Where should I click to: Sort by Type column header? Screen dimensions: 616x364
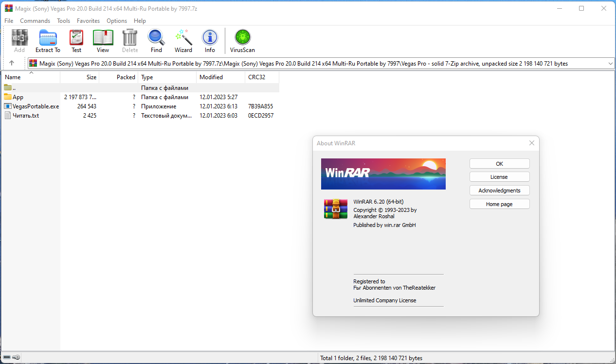coord(167,77)
